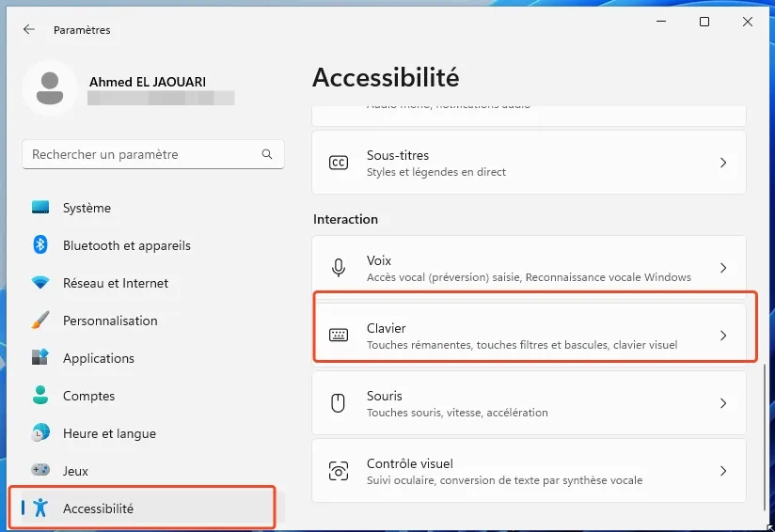Expand Sous-titres with its chevron
Screen dimensions: 775x532
723,163
